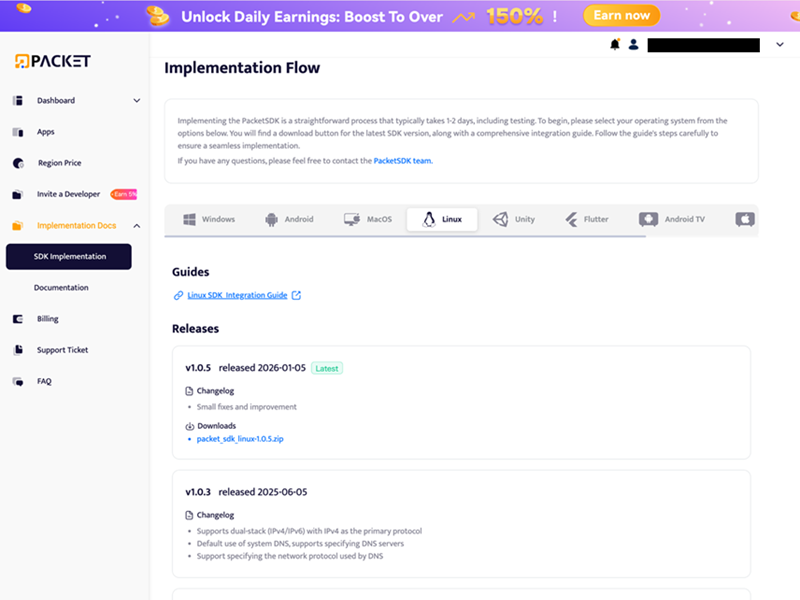Download packet_sdk_linux-1.0.5.zip

point(240,439)
